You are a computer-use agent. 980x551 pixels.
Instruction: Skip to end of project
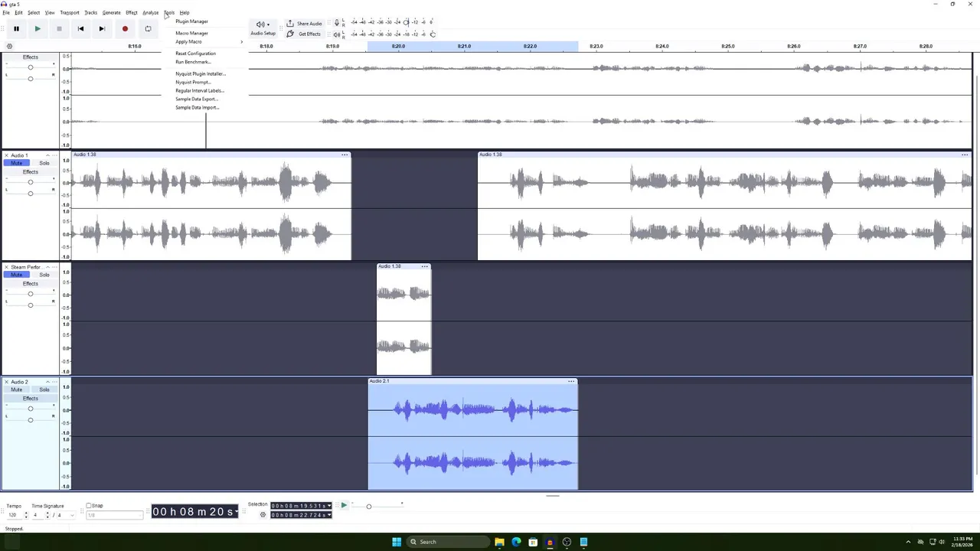point(102,29)
